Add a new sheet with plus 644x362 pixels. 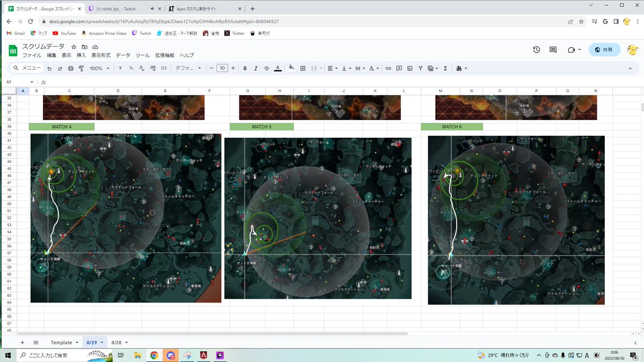pyautogui.click(x=22, y=342)
